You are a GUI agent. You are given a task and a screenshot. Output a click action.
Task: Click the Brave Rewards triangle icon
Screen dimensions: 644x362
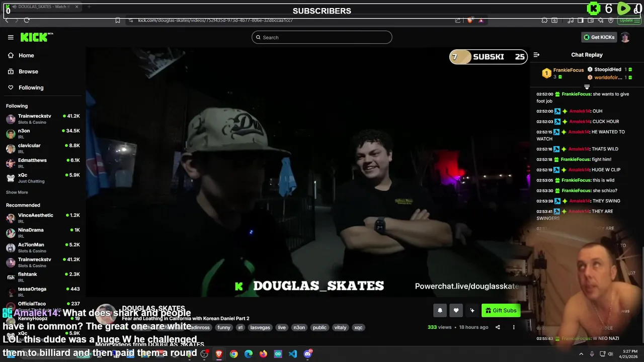coord(481,20)
